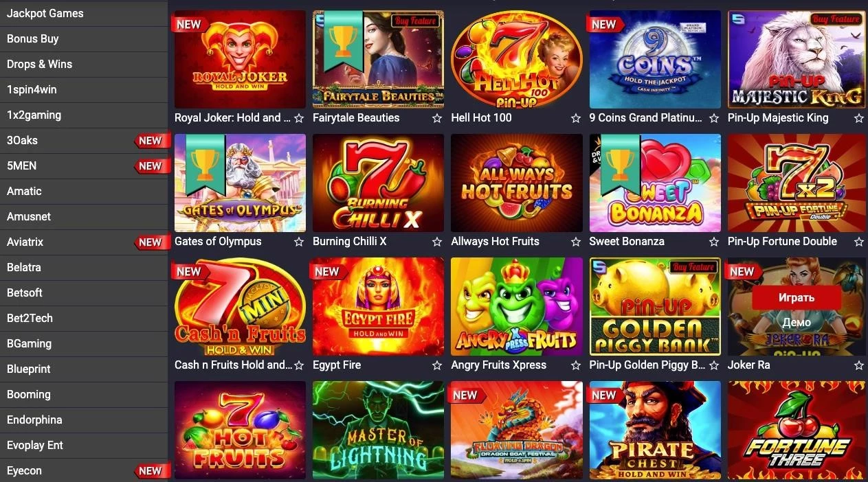Open the Allways Hot Fruits thumbnail

point(517,183)
